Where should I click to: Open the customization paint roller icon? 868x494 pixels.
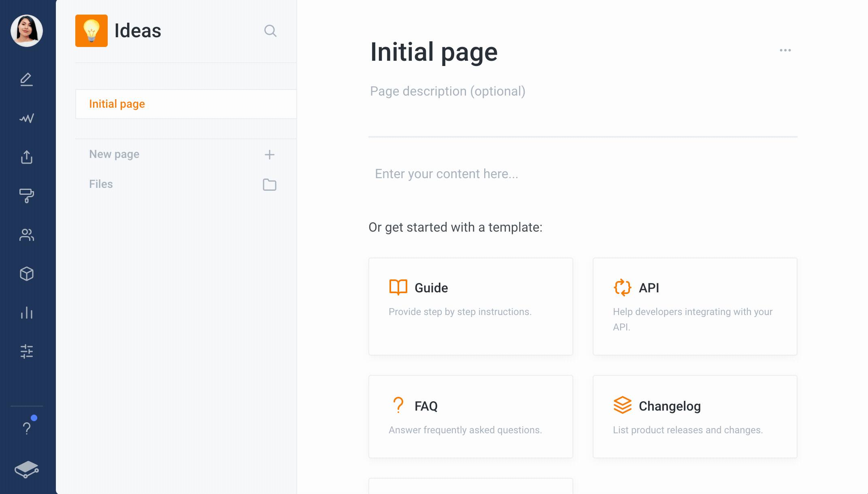(x=26, y=196)
